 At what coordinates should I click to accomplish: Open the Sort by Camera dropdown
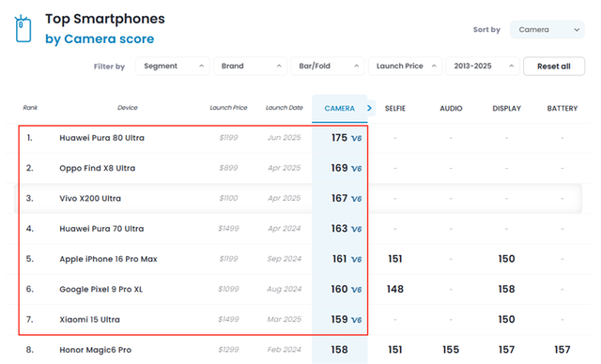pyautogui.click(x=547, y=29)
